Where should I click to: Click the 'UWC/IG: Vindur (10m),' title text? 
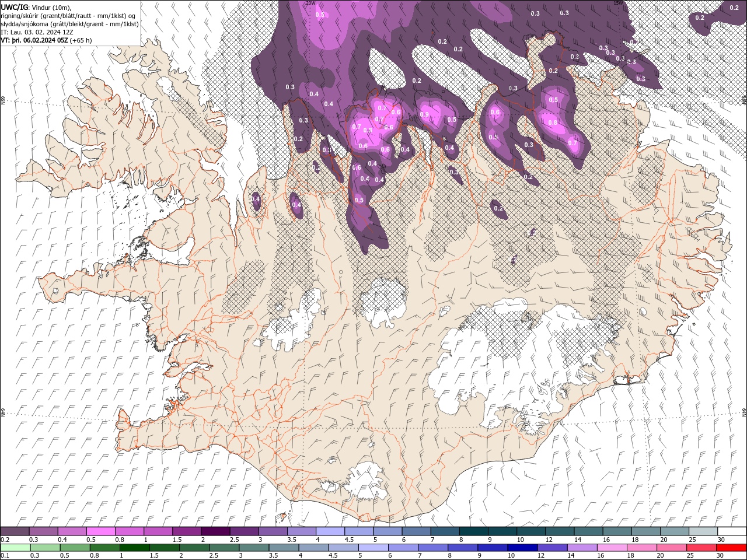(36, 7)
